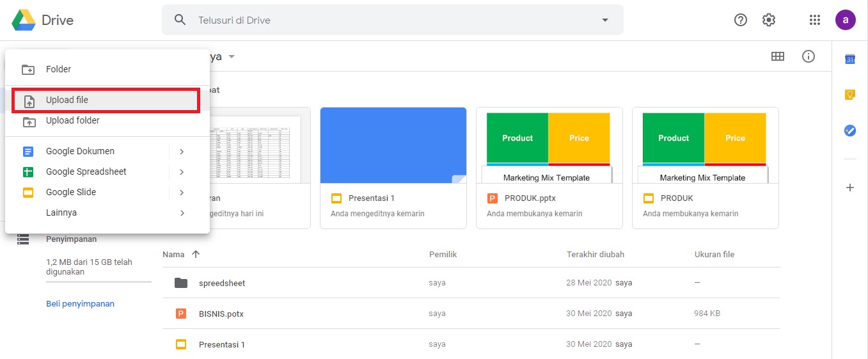
Task: Open My Drive title dropdown arrow
Action: coord(232,56)
